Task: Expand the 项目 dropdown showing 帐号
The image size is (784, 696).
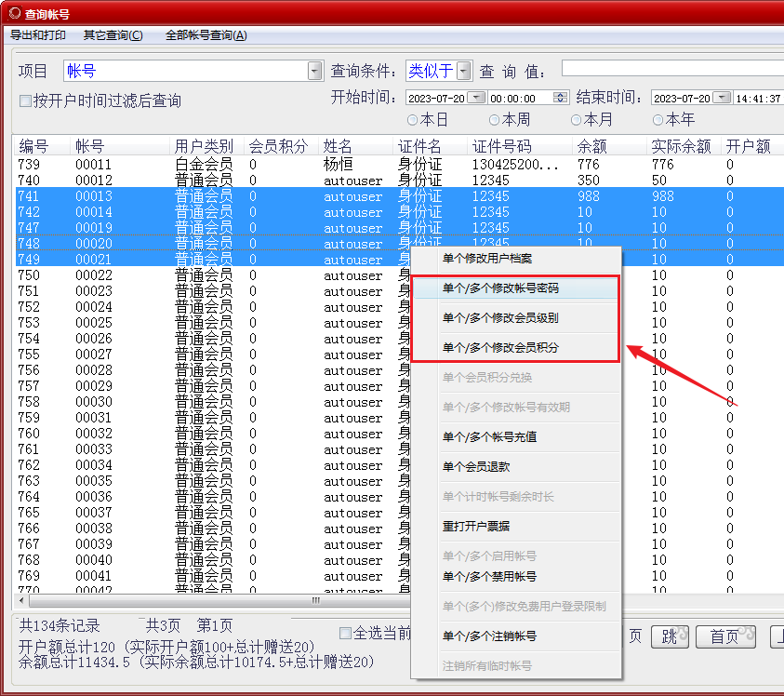Action: tap(314, 72)
